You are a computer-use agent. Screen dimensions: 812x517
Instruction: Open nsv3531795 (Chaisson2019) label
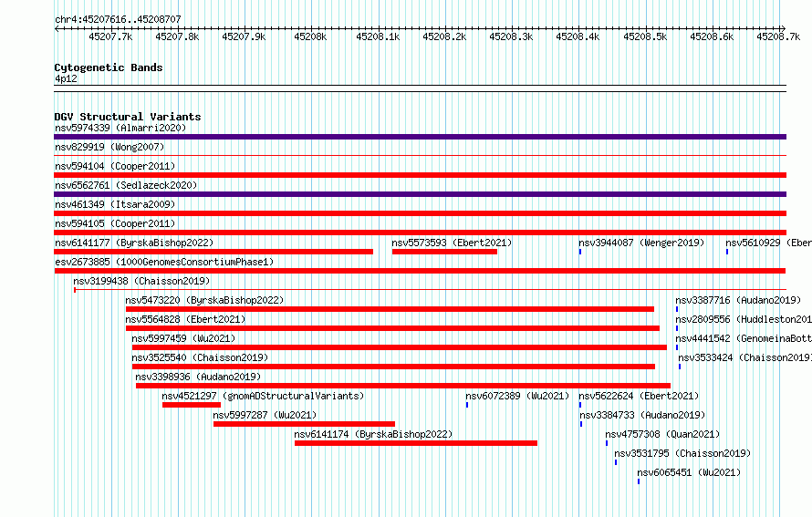click(682, 453)
